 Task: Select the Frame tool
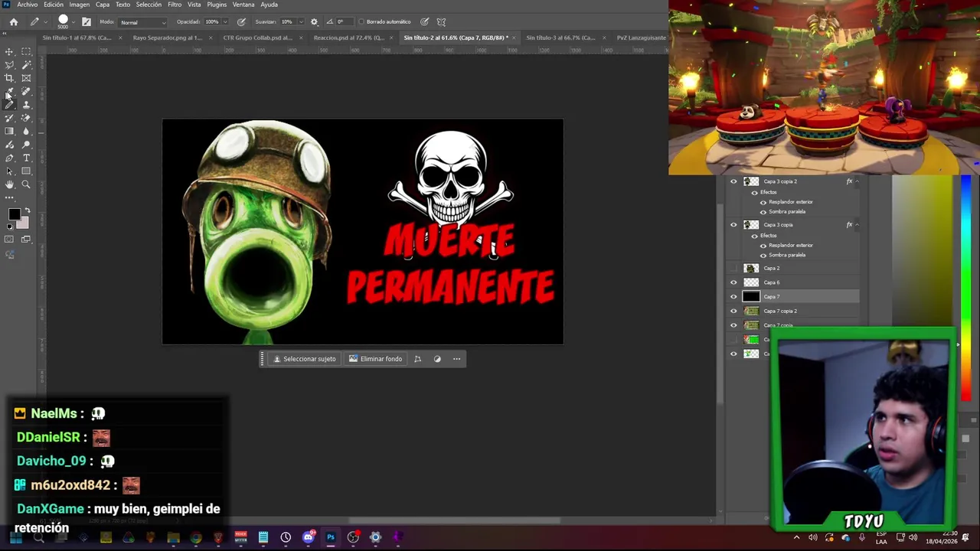pyautogui.click(x=26, y=78)
